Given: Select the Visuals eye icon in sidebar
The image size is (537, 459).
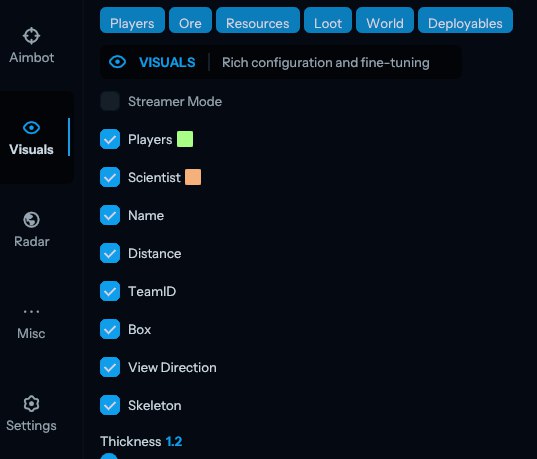Looking at the screenshot, I should click(32, 128).
